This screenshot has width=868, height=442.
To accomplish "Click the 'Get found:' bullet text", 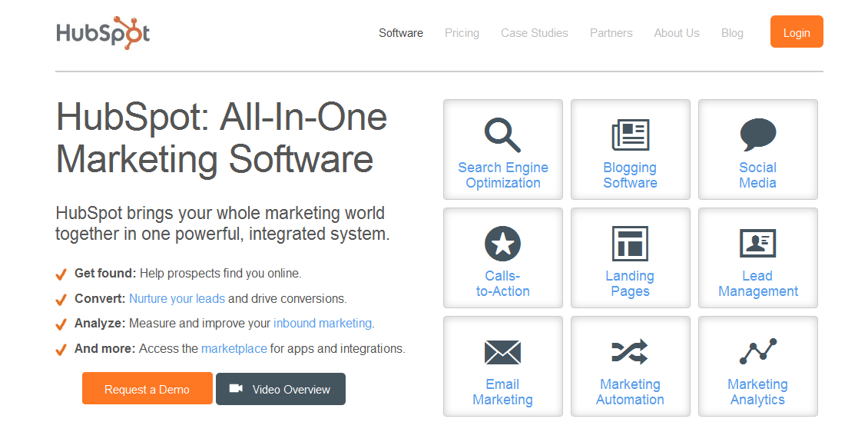I will 105,273.
